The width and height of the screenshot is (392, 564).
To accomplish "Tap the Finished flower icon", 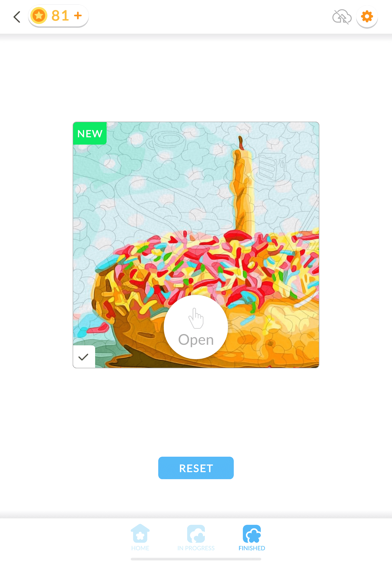I will 252,534.
